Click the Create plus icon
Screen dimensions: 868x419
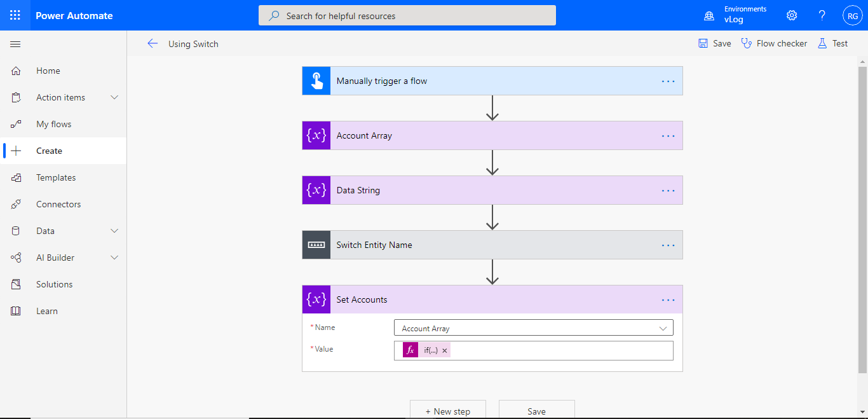(16, 151)
